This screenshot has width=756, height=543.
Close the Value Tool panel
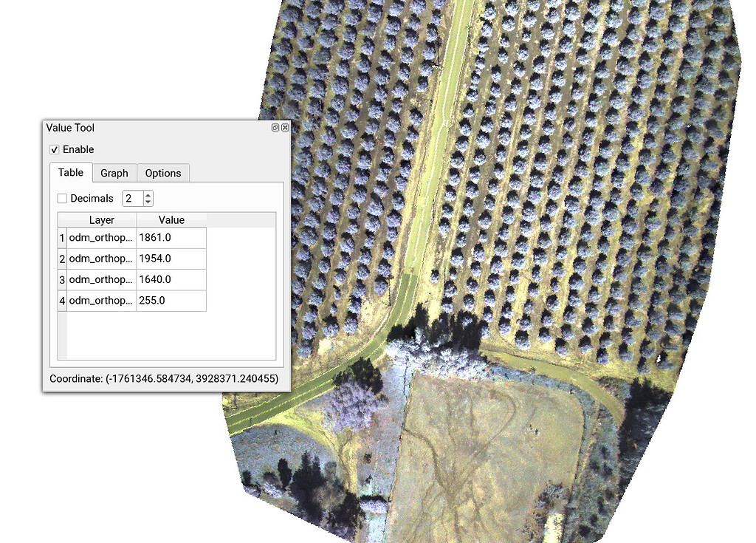pyautogui.click(x=286, y=127)
